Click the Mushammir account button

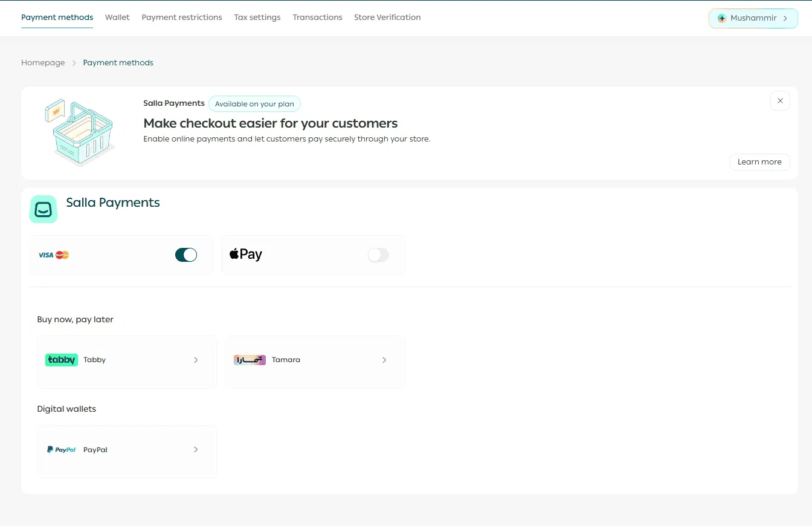(753, 18)
